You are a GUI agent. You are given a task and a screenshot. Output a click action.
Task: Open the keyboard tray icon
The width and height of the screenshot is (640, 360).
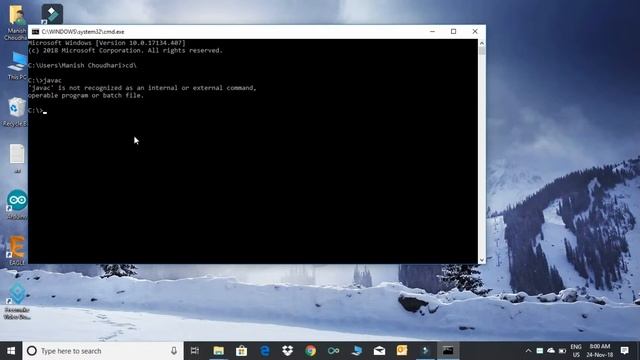pos(540,351)
